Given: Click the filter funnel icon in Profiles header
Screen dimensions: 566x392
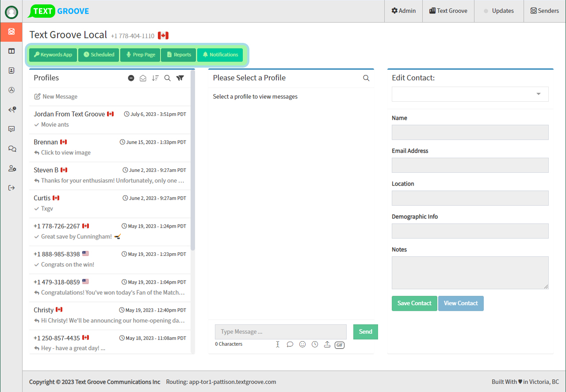Looking at the screenshot, I should (x=180, y=78).
